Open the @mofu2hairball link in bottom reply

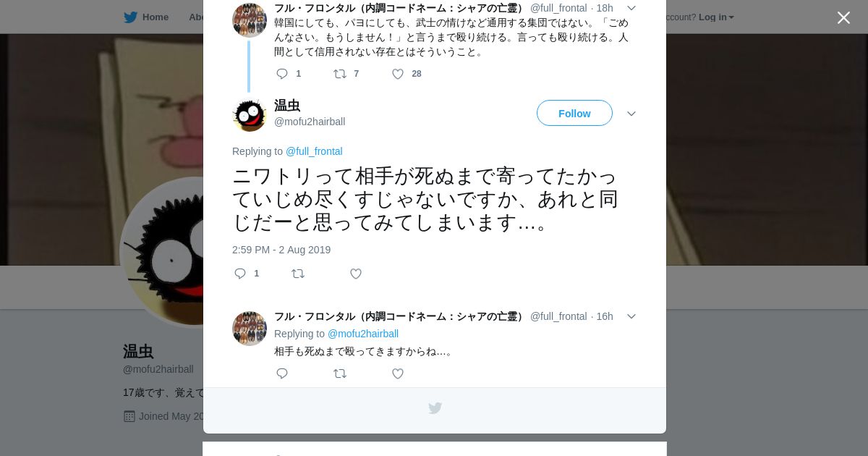(363, 334)
